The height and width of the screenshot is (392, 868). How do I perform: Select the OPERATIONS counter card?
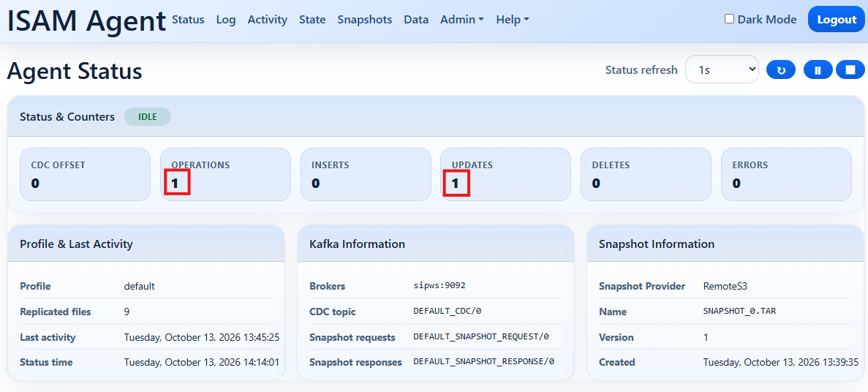[x=225, y=174]
